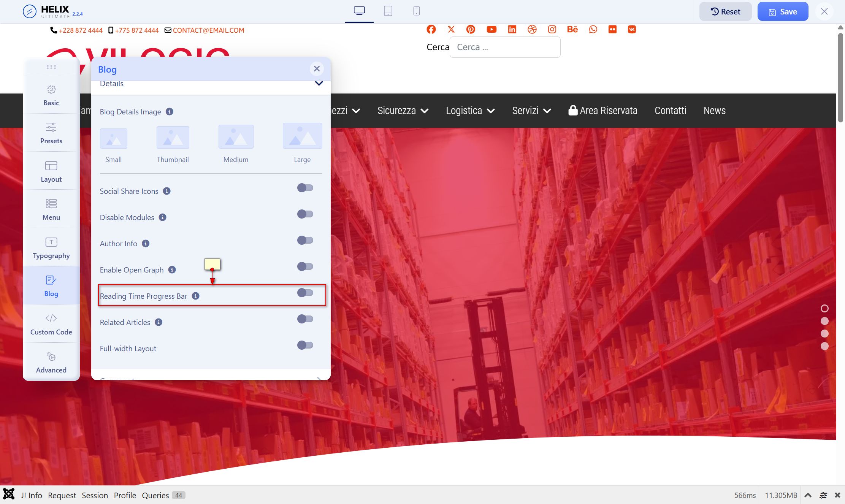845x504 pixels.
Task: Click the Save button
Action: [783, 12]
